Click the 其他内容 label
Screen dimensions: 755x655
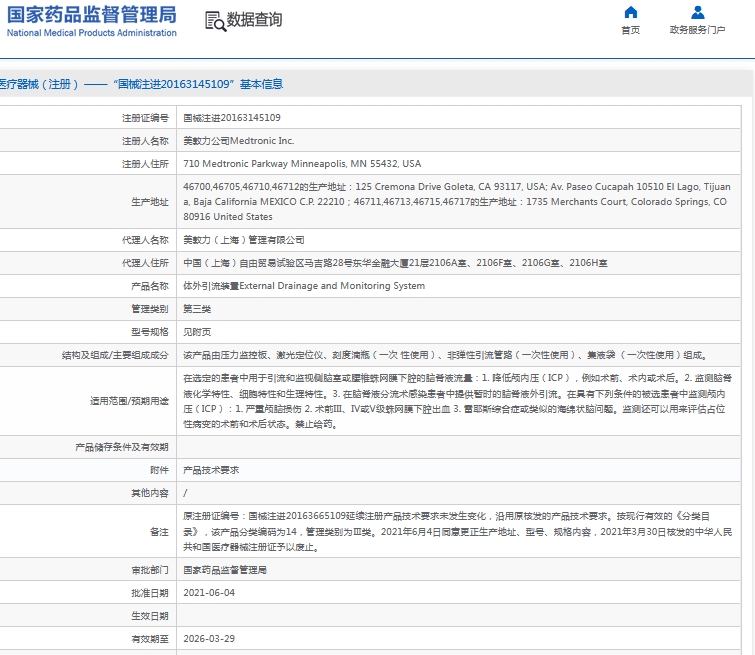[150, 493]
